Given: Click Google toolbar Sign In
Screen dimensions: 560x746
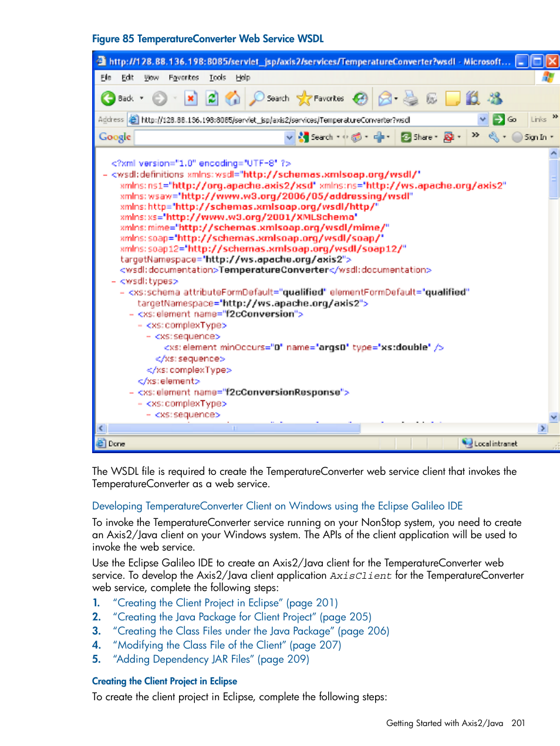Looking at the screenshot, I should click(530, 137).
